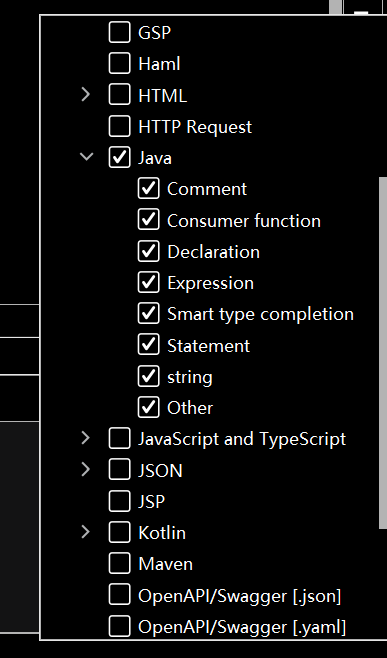The width and height of the screenshot is (387, 658).
Task: Expand the HTML tree node
Action: [86, 95]
